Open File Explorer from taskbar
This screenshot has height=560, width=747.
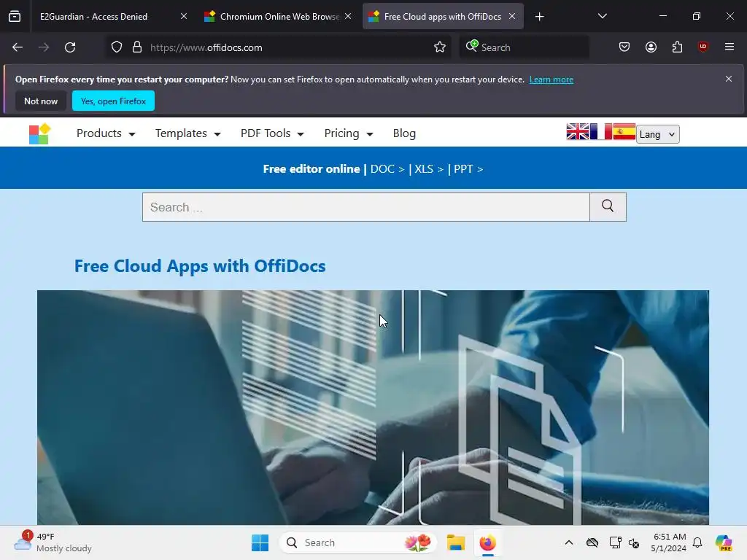[456, 542]
